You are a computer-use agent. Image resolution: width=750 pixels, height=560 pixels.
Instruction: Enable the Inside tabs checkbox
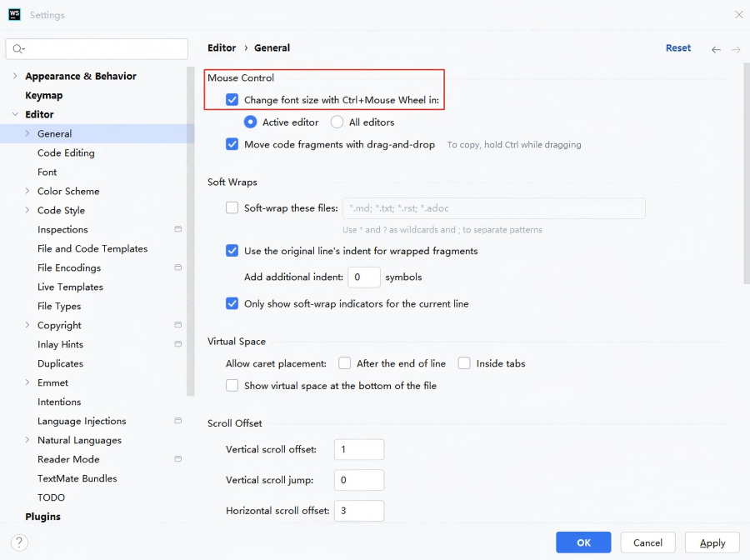464,363
